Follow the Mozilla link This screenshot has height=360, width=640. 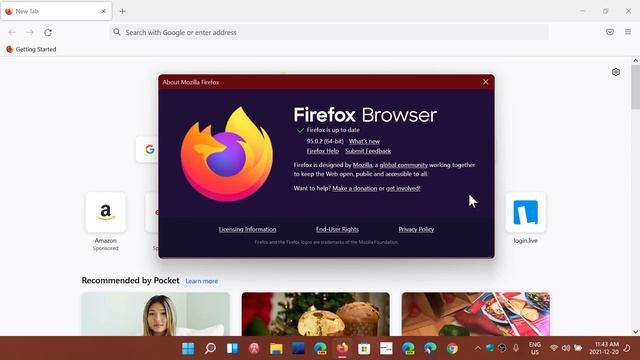click(362, 165)
